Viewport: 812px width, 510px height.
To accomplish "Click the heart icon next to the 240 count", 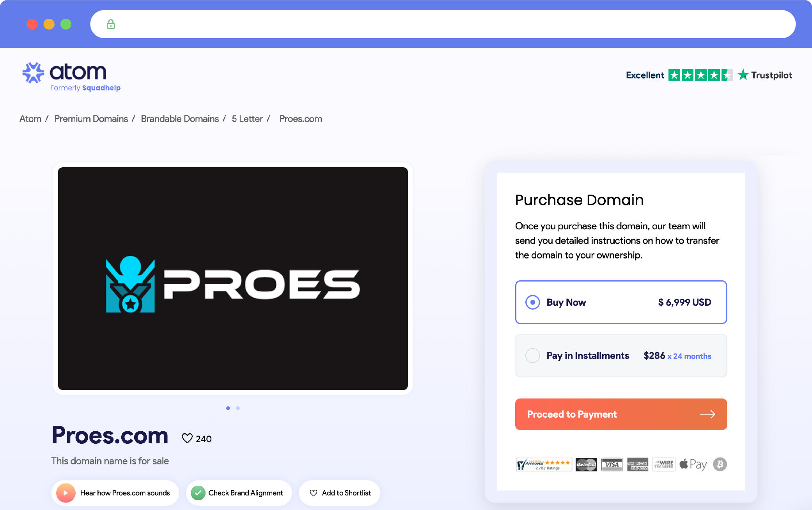I will point(187,438).
